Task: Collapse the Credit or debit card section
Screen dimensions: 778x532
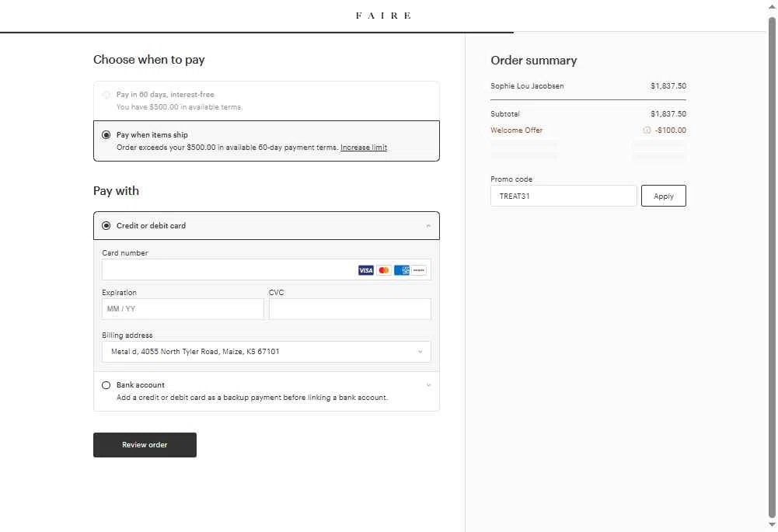Action: (428, 226)
